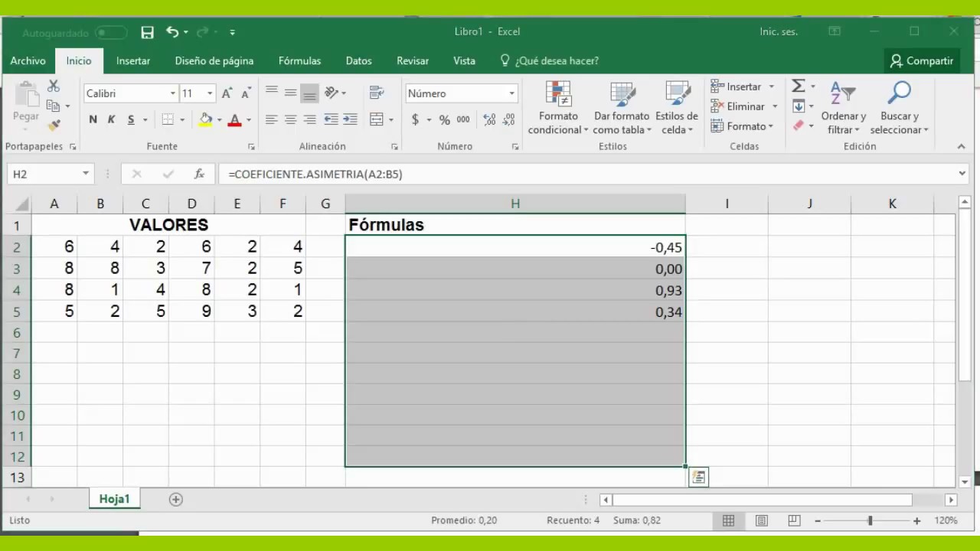
Task: Switch to the Datos tab
Action: pyautogui.click(x=358, y=60)
